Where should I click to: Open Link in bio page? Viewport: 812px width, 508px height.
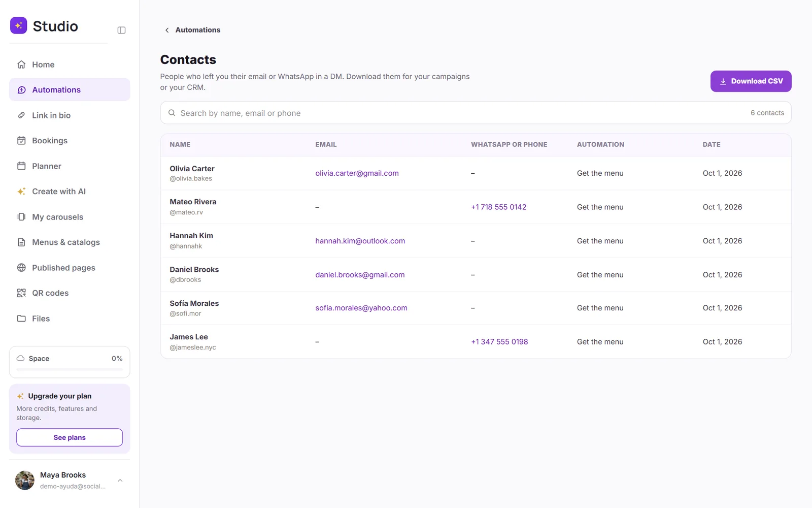pos(70,115)
